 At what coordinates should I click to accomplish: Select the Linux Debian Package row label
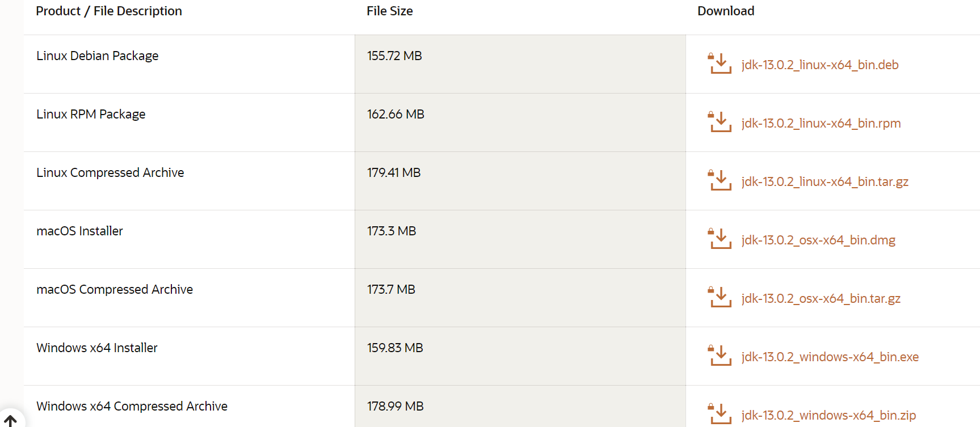click(x=98, y=56)
